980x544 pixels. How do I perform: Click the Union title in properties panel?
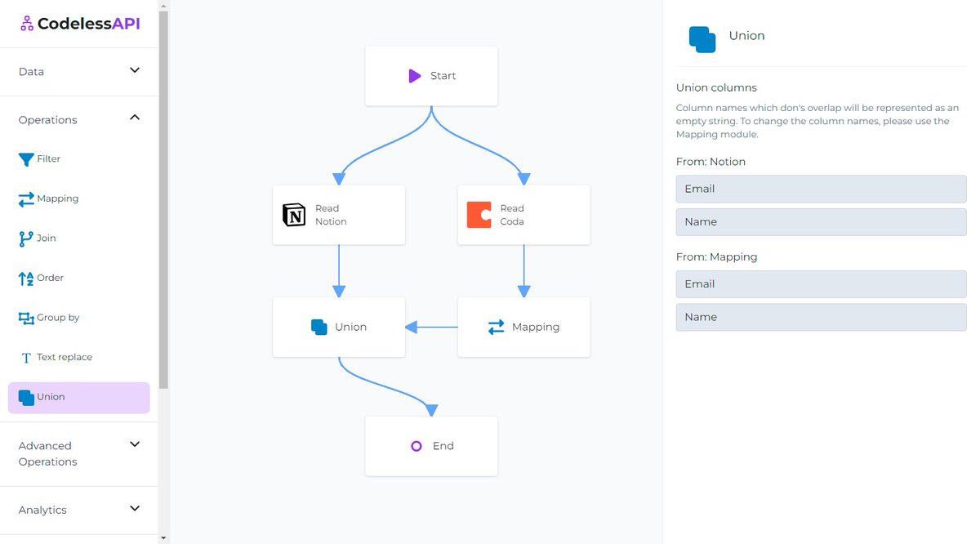coord(747,36)
